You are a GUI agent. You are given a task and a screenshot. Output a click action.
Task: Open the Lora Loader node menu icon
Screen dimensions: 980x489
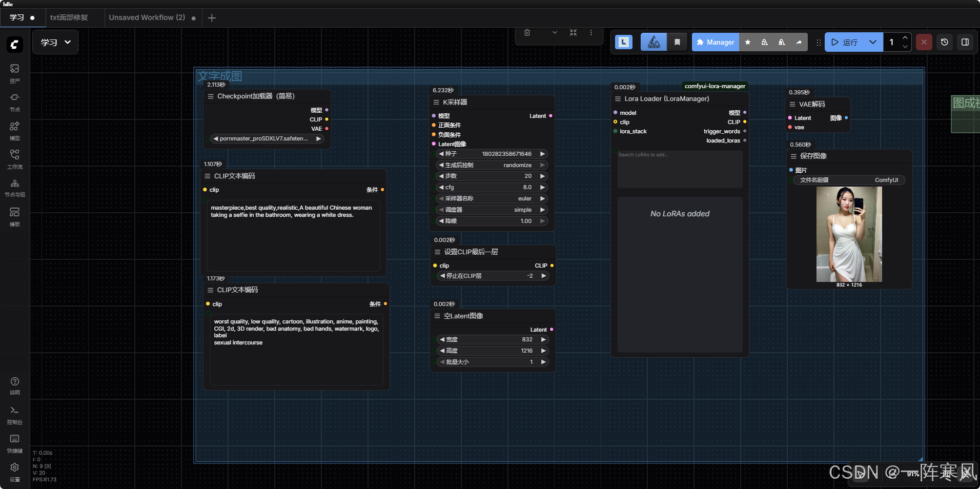click(x=618, y=99)
